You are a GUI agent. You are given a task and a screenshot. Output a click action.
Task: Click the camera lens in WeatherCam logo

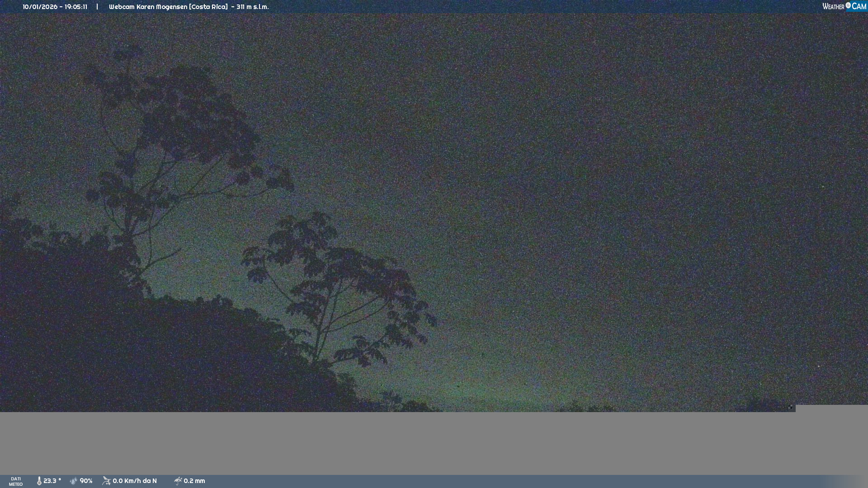(x=848, y=5)
